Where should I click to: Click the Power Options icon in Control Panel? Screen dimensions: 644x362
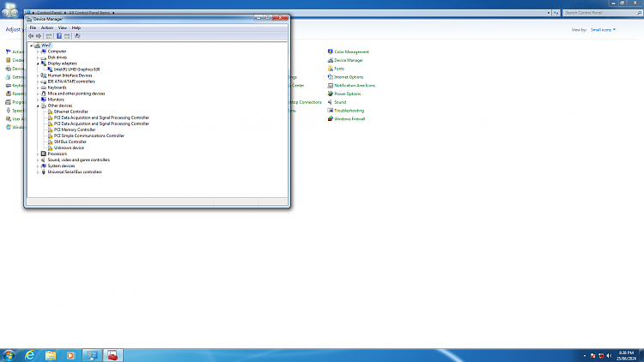coord(331,94)
